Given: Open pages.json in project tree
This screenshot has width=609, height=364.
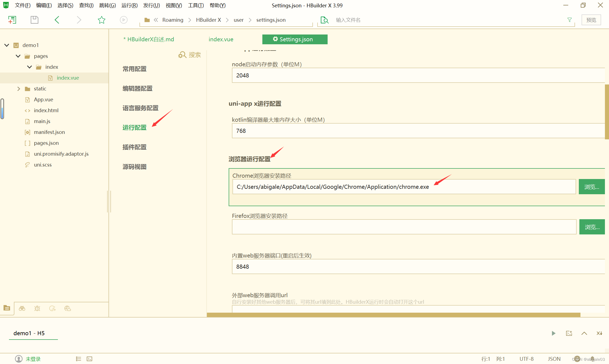Looking at the screenshot, I should coord(46,143).
